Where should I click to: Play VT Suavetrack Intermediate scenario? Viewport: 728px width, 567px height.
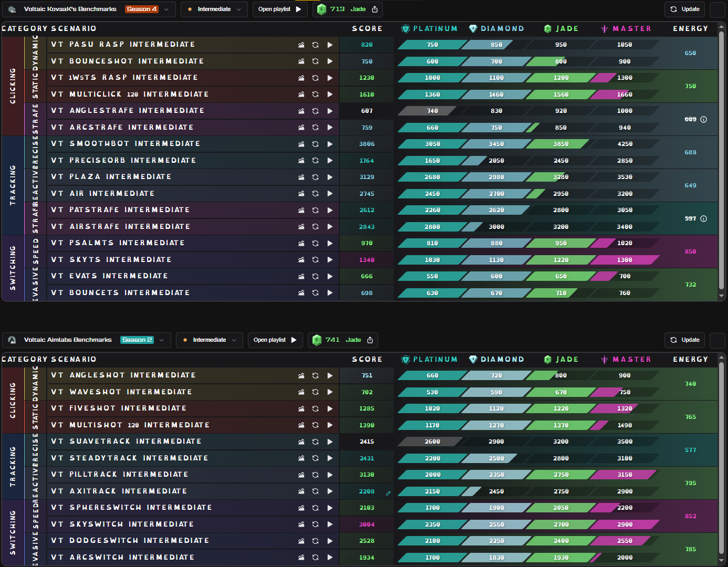(x=330, y=442)
